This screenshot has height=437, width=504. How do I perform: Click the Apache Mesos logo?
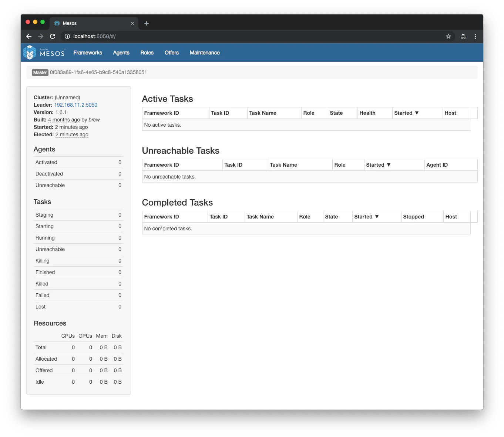[44, 53]
